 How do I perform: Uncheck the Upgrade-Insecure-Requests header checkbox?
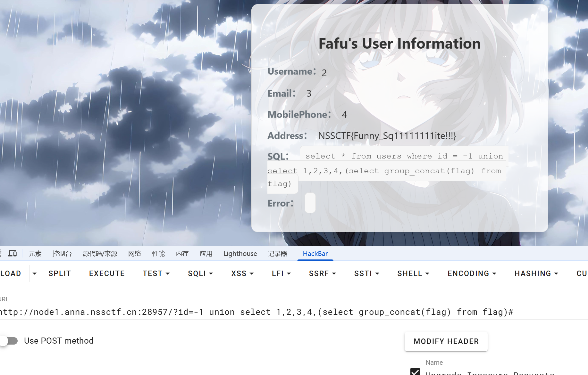tap(415, 372)
